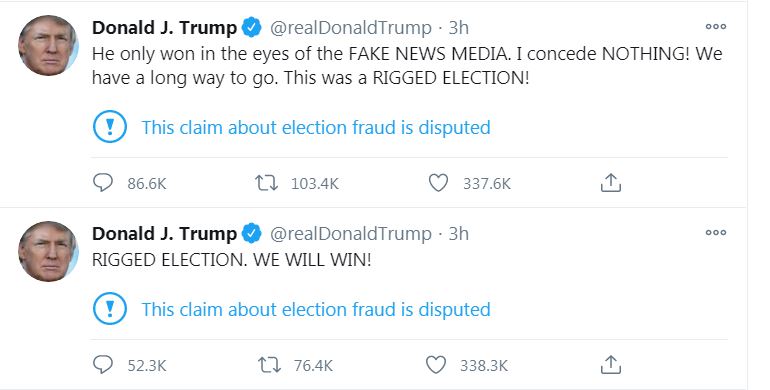
Task: Click the disputed claim warning icon on first tweet
Action: coord(110,127)
